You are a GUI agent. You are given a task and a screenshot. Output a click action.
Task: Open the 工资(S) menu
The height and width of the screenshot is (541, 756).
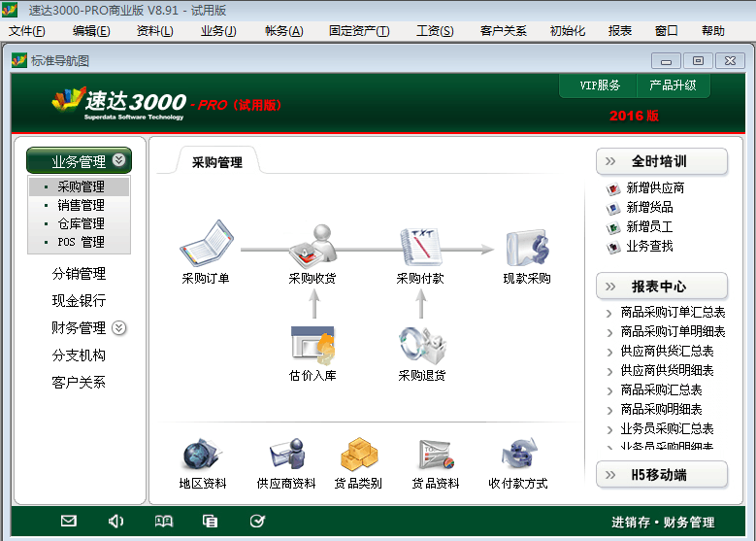(435, 31)
